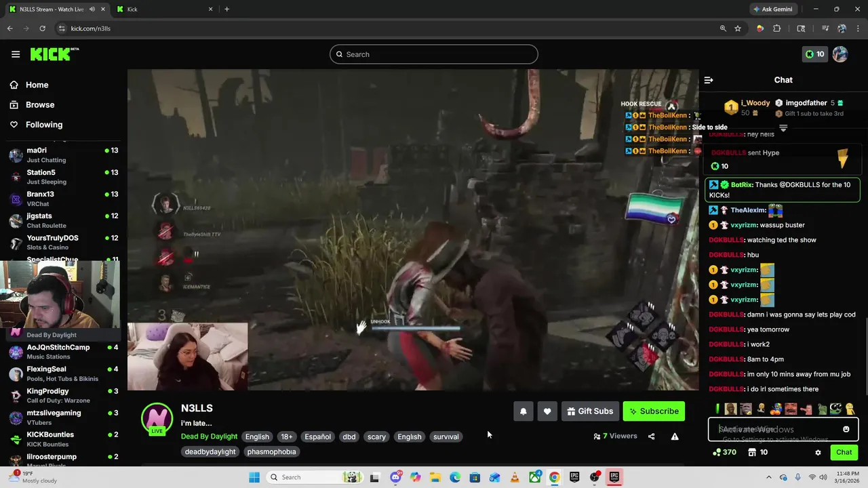Open VLC from the taskbar
Screen dimensions: 868x488
coord(514,477)
